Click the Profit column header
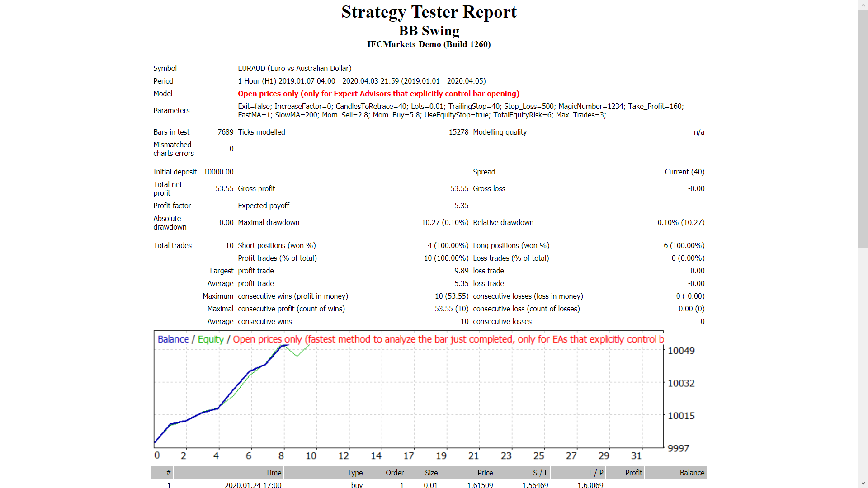The width and height of the screenshot is (868, 488). coord(635,473)
